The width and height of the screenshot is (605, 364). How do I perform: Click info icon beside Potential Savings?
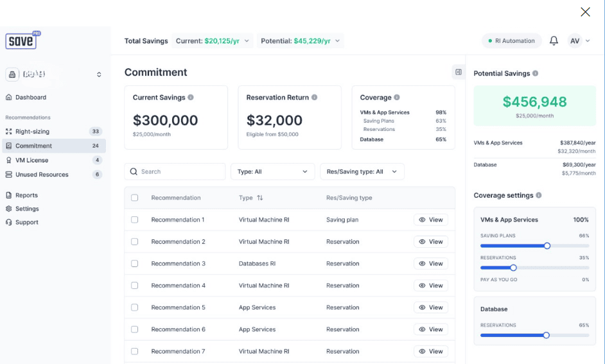coord(536,73)
